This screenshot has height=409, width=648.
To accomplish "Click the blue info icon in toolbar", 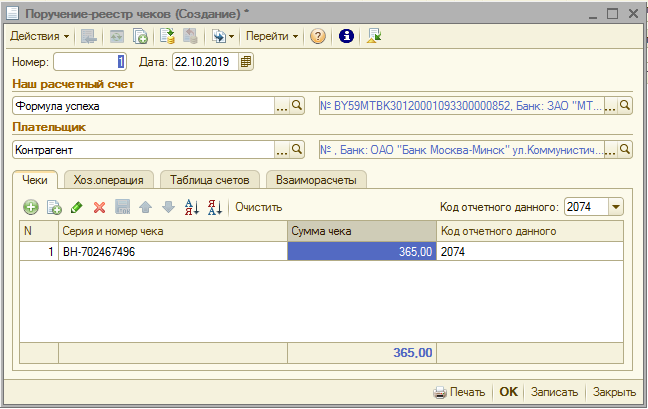I will 347,36.
